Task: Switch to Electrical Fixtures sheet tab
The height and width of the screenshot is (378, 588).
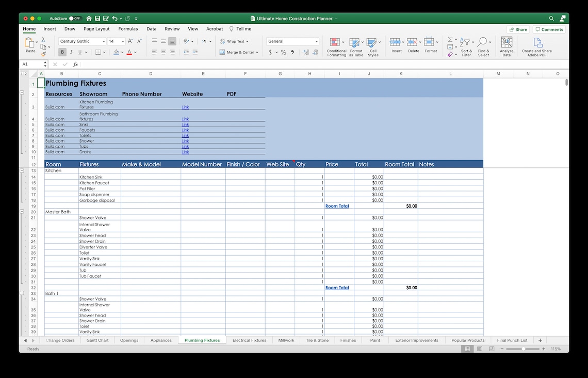Action: tap(249, 340)
